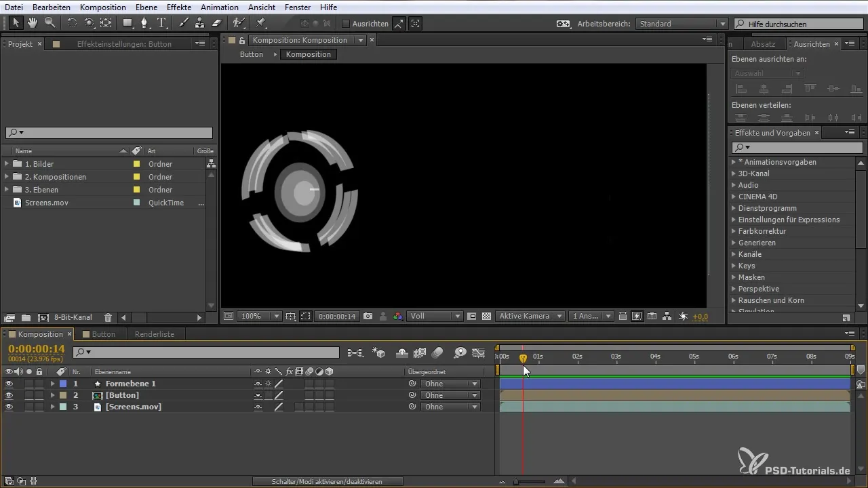Hide the [Screens.mov] layer

[x=9, y=407]
